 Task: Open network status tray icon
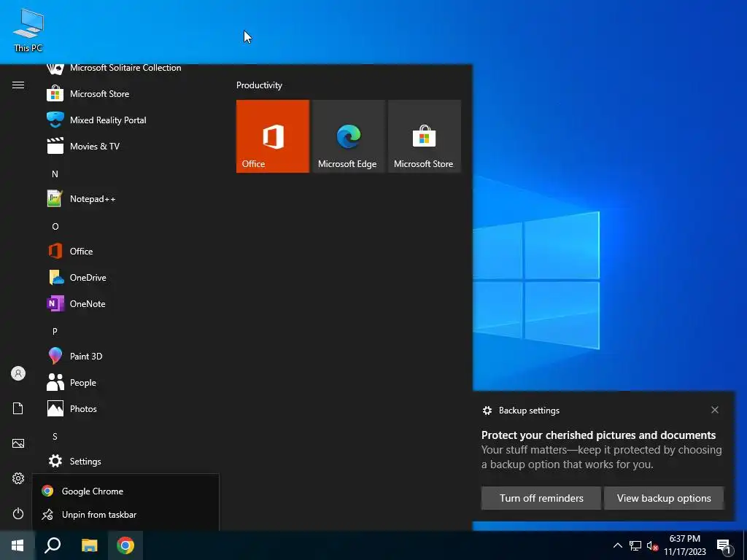635,545
